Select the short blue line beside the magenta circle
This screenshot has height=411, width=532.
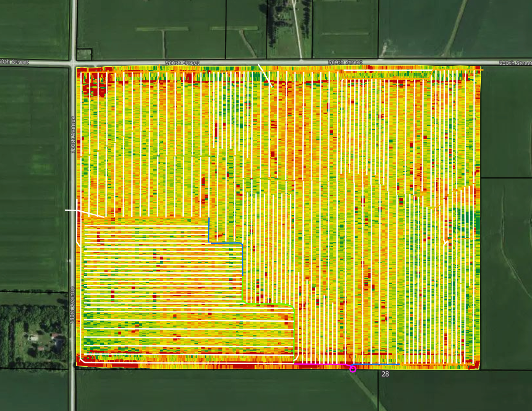coord(376,365)
